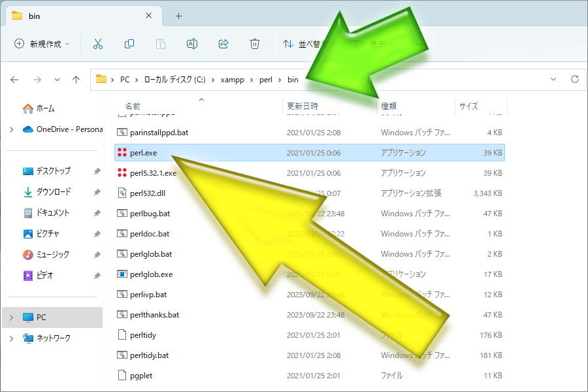Open ホーム in the navigation pane
Screen dimensions: 588x392
pos(39,108)
